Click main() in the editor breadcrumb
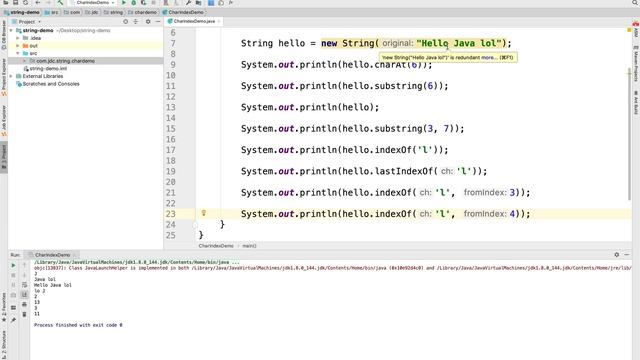Viewport: 640px width, 360px height. [249, 246]
